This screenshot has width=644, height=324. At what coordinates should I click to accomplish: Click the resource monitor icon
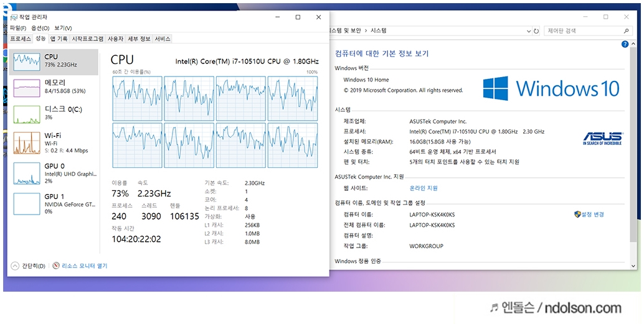point(56,266)
